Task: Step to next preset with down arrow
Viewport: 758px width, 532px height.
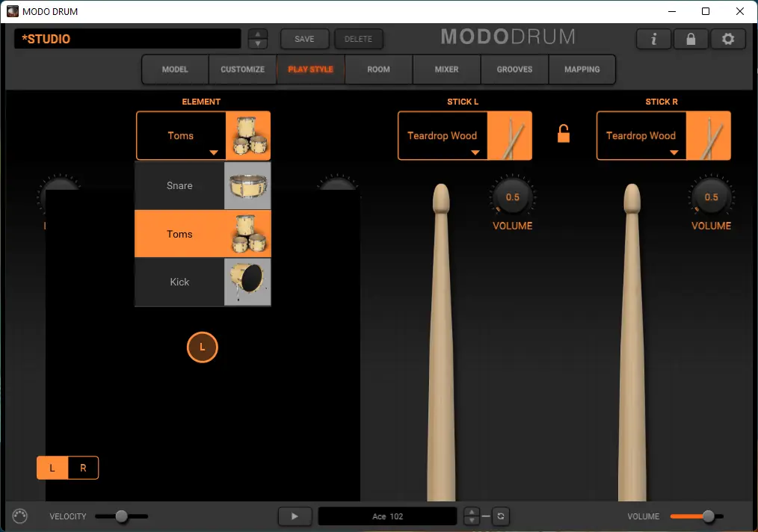Action: pyautogui.click(x=258, y=43)
